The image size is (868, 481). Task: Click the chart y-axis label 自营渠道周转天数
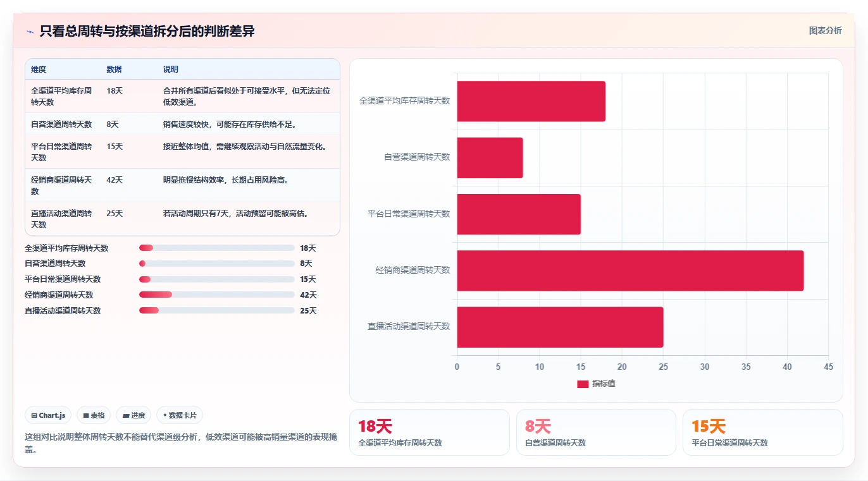(417, 157)
